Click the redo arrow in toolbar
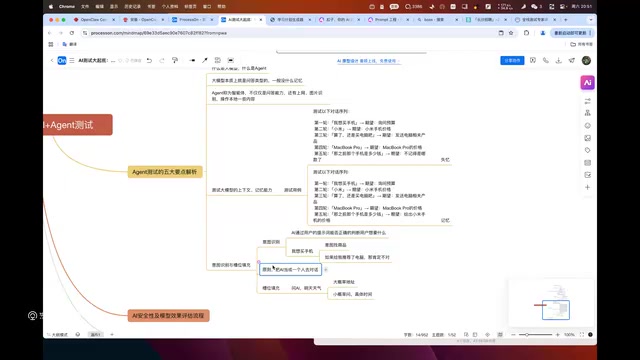The height and width of the screenshot is (360, 640). pyautogui.click(x=162, y=60)
